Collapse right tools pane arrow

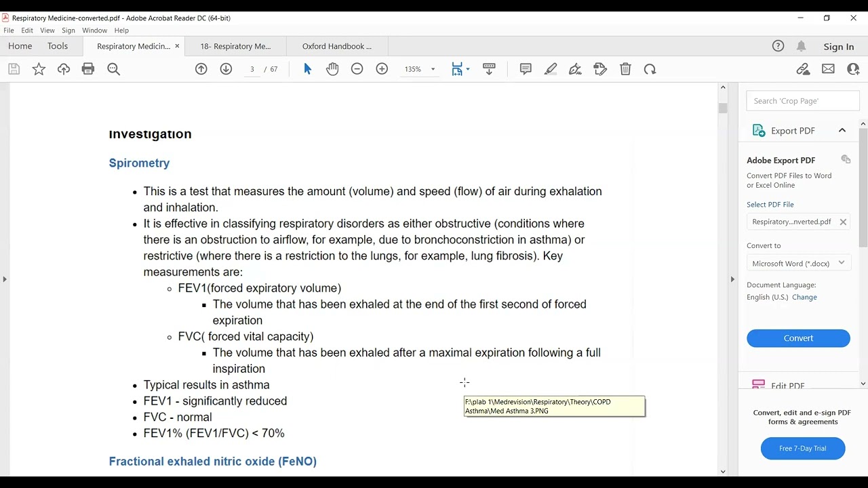[x=732, y=279]
